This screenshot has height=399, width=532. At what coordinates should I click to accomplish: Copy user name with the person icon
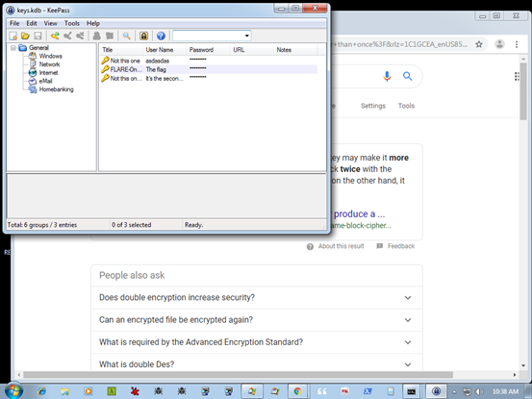pos(97,36)
